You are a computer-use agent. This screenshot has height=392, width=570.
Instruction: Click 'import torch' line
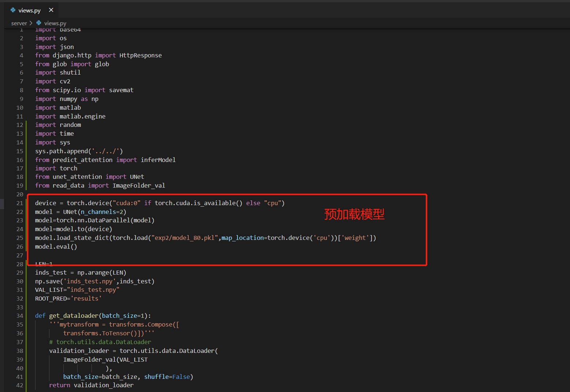[x=56, y=168]
